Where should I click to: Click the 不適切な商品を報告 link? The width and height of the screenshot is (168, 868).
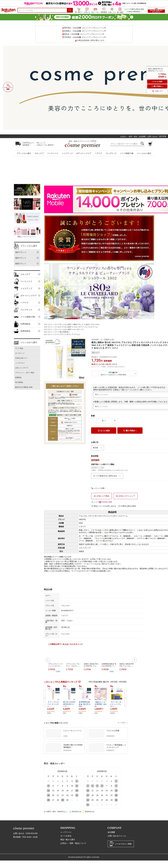(127, 506)
